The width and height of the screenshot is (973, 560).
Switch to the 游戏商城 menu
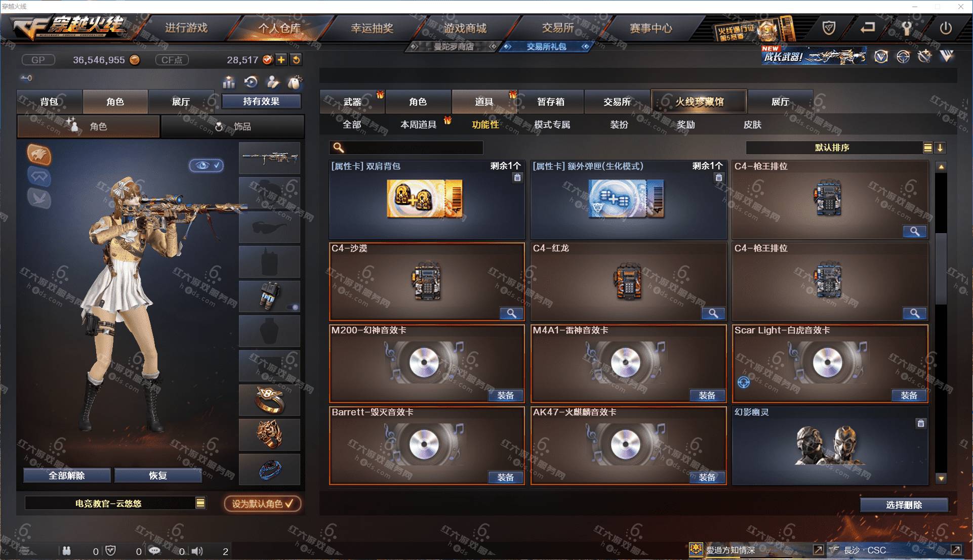pyautogui.click(x=465, y=28)
